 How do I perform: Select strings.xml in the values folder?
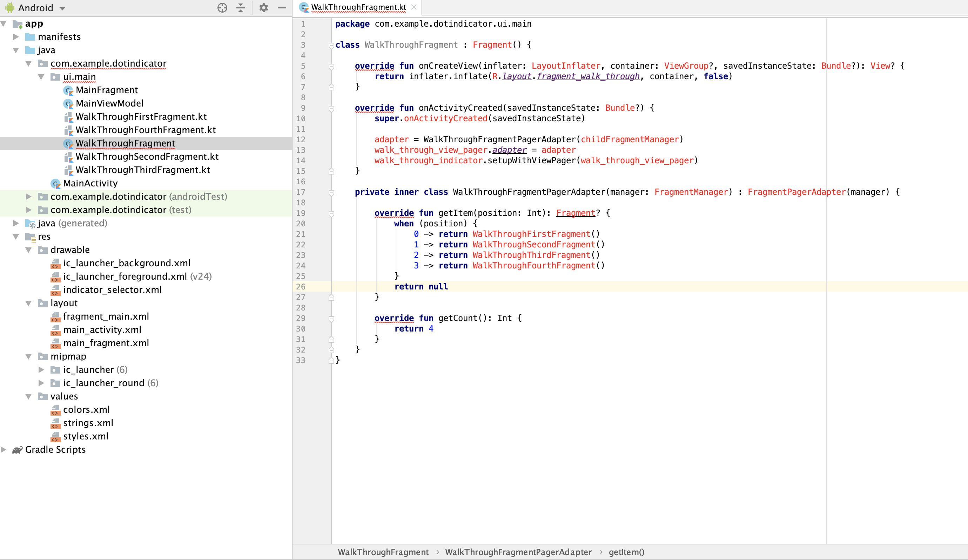click(x=88, y=423)
